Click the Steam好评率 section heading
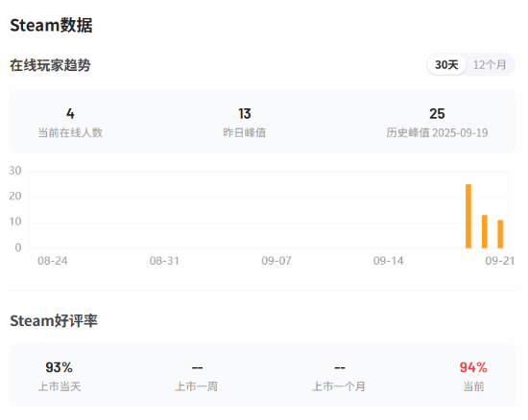 pyautogui.click(x=54, y=321)
